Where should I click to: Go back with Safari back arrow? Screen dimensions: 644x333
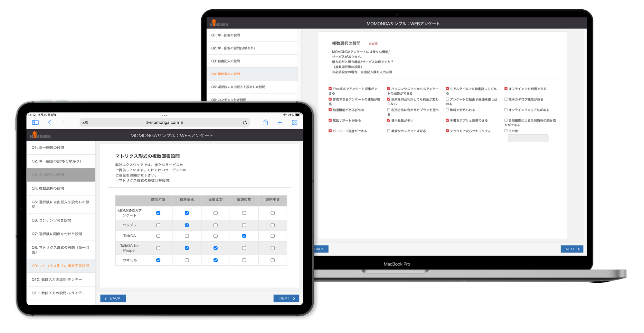pyautogui.click(x=50, y=122)
